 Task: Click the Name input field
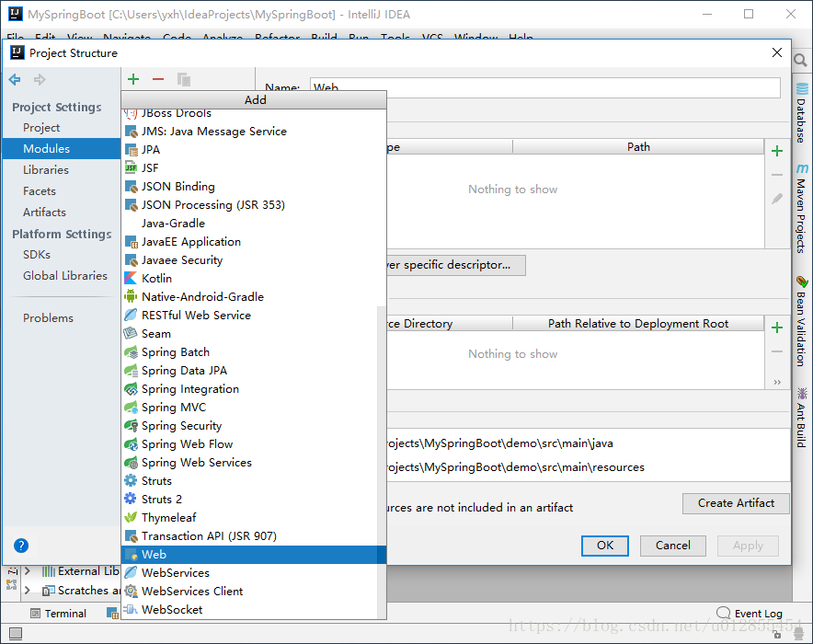[x=545, y=87]
